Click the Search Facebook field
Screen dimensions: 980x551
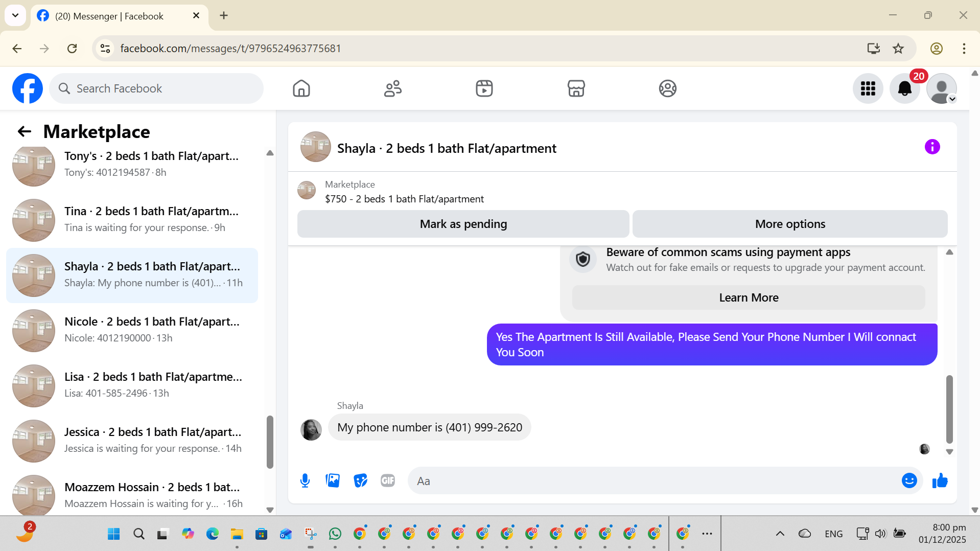pyautogui.click(x=156, y=88)
